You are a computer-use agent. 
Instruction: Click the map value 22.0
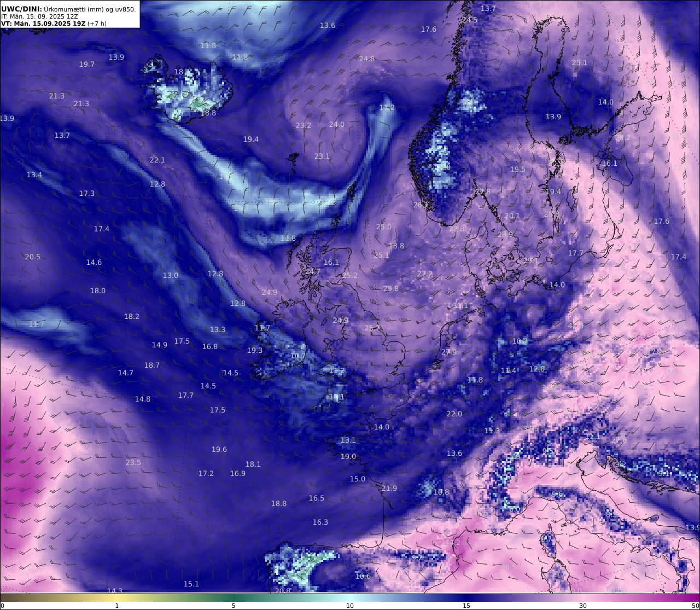coord(454,414)
